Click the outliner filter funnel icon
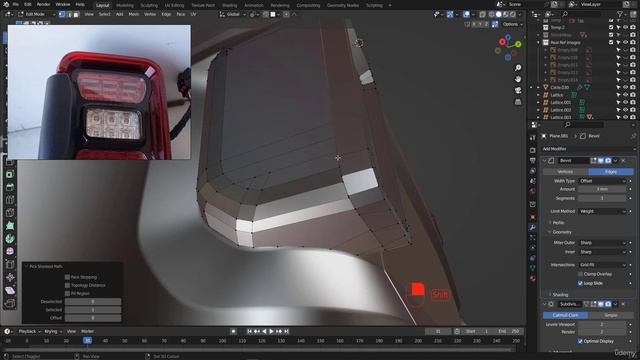This screenshot has height=360, width=640. [x=620, y=14]
